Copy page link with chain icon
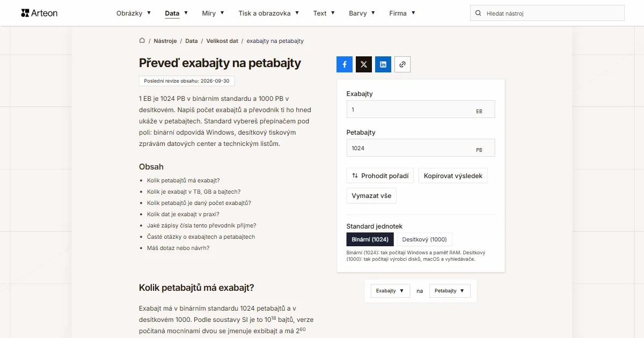This screenshot has height=338, width=644. click(402, 64)
